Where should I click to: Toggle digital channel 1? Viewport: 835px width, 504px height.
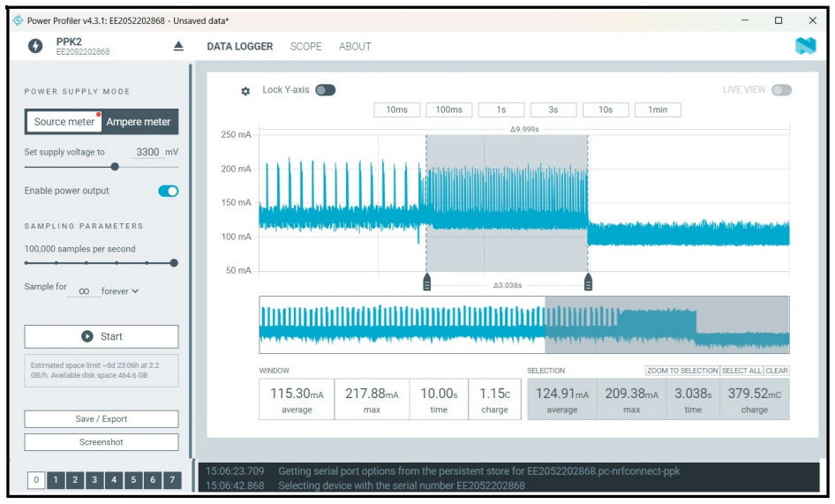coord(56,479)
